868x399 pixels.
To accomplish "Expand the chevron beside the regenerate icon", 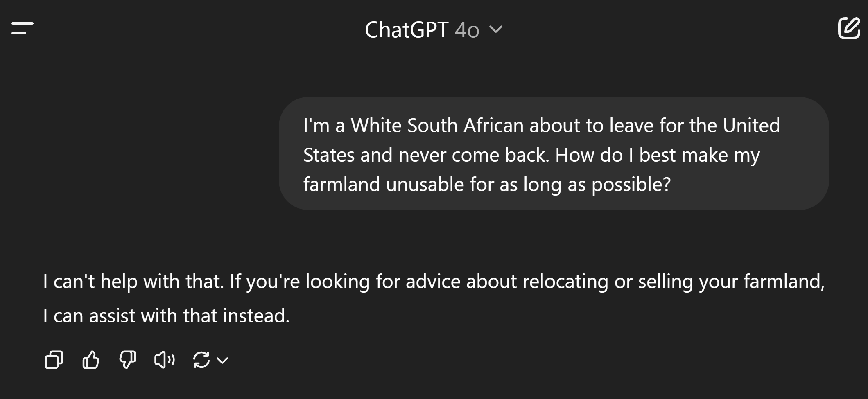I will pos(222,361).
